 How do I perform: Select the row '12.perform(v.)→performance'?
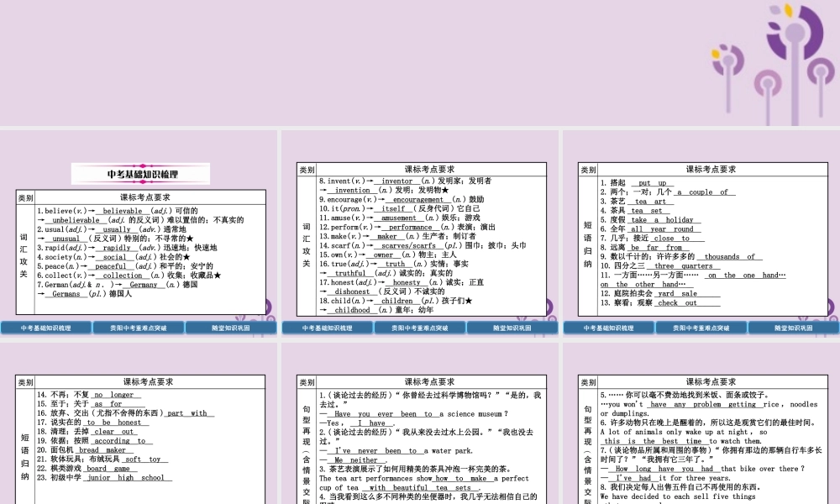[407, 227]
